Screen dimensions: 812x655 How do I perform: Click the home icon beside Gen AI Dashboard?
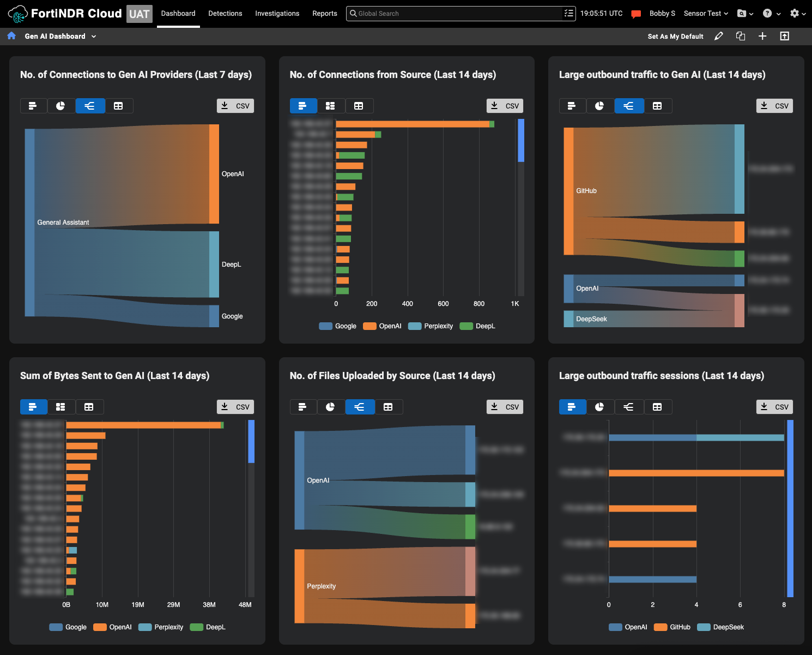11,36
